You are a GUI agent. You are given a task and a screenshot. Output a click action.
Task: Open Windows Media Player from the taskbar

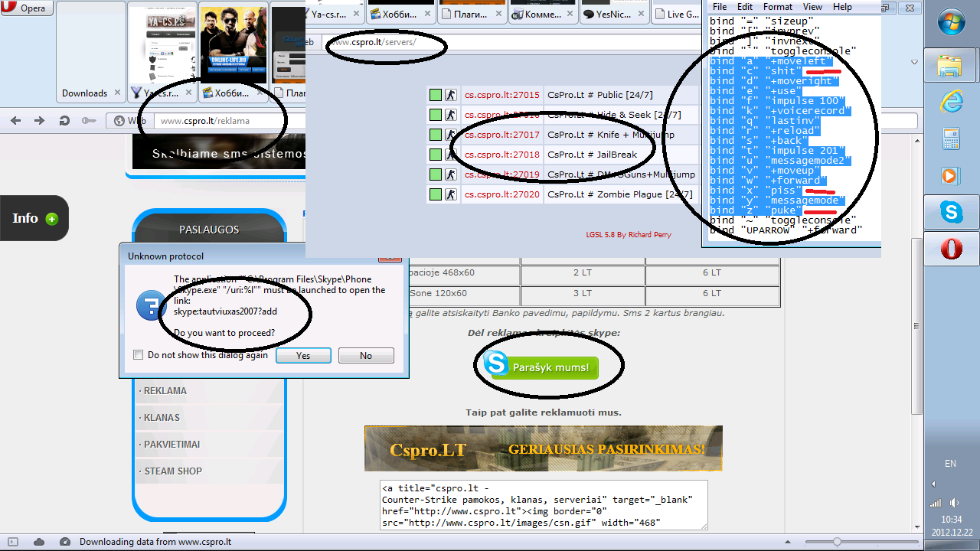tap(950, 176)
